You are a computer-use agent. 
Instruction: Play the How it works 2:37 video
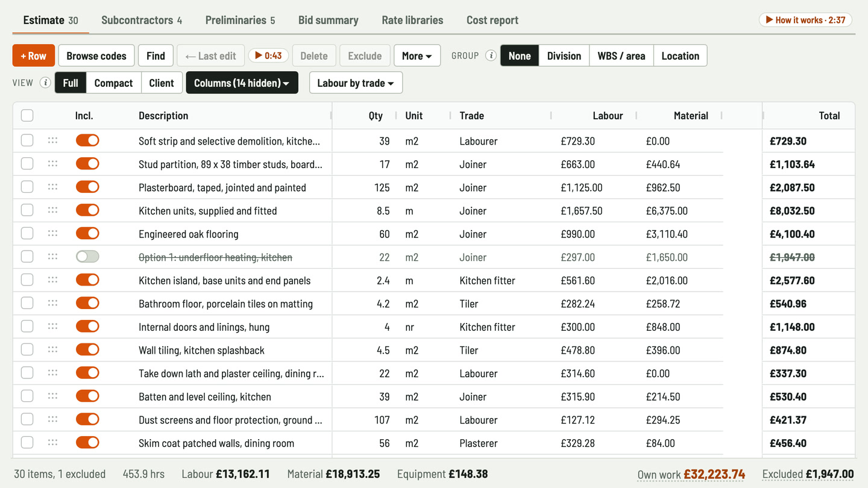805,20
